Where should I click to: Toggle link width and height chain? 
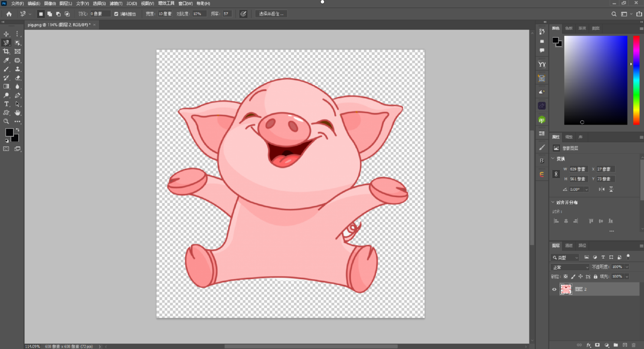[x=556, y=174]
